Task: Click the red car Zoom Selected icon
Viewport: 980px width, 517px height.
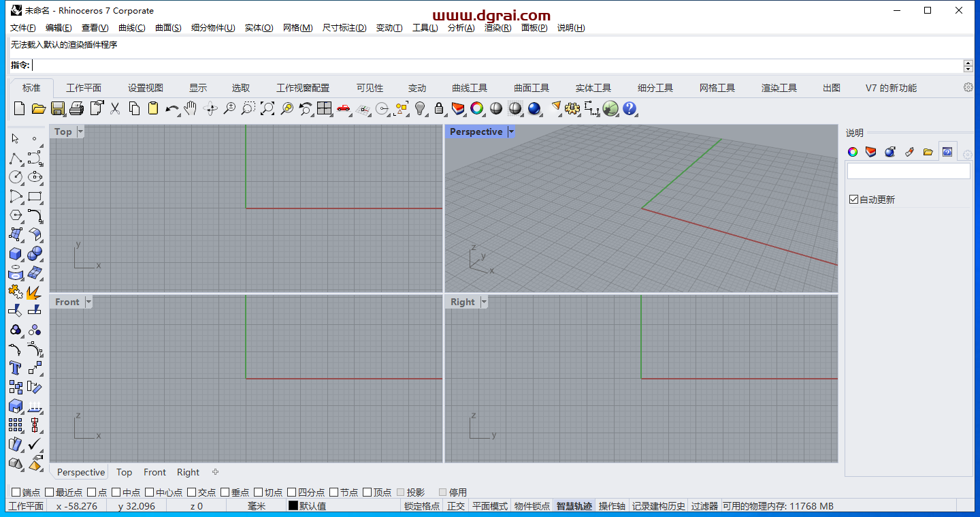Action: [x=343, y=108]
